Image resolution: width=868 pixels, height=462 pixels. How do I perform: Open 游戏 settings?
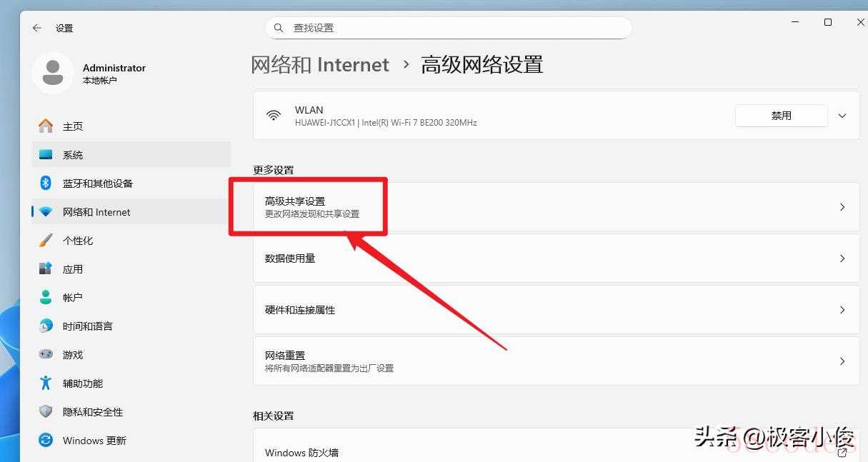pos(131,355)
